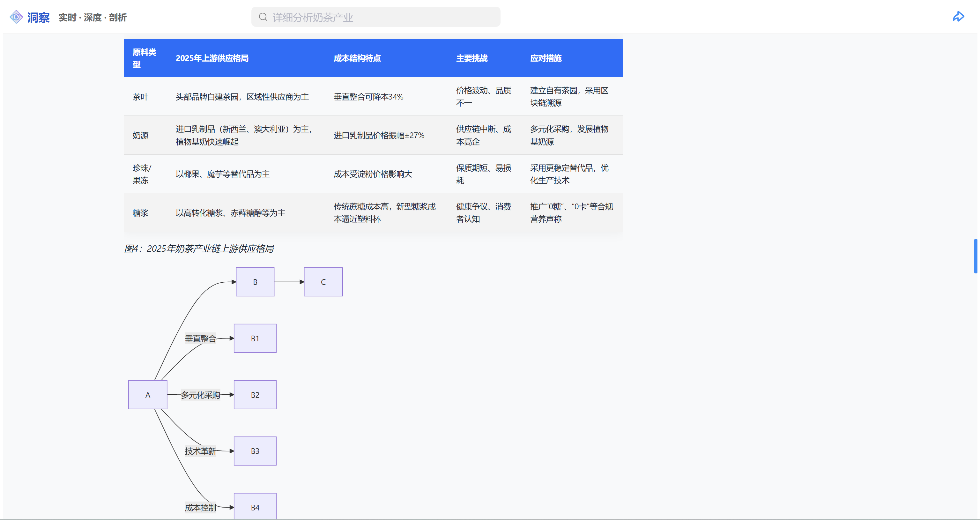Click the 2025年上游供应格局 column header
980x520 pixels.
(212, 58)
